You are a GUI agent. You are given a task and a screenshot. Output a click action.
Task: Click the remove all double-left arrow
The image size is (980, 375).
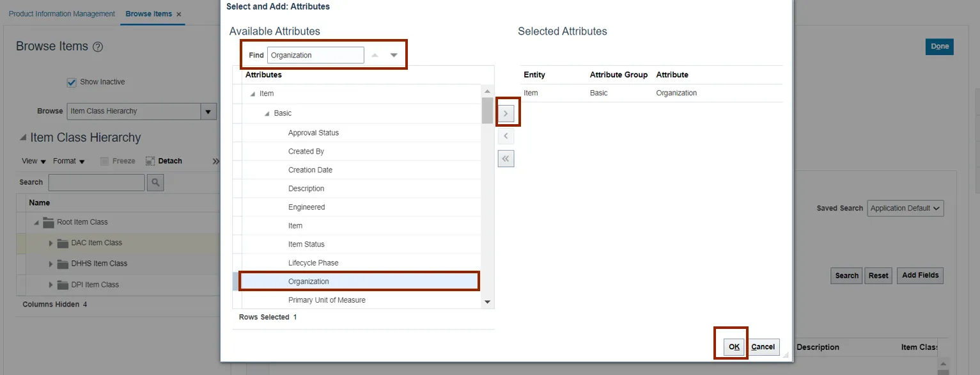[506, 159]
